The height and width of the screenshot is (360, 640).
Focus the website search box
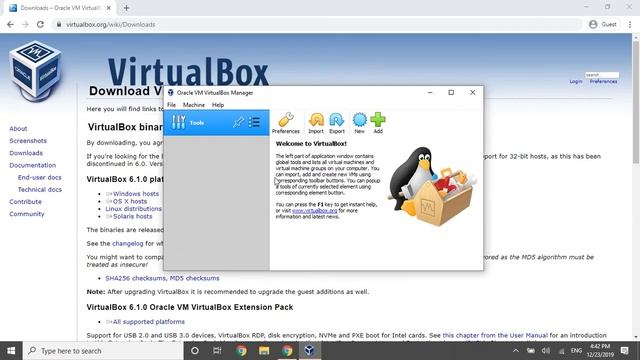point(602,75)
